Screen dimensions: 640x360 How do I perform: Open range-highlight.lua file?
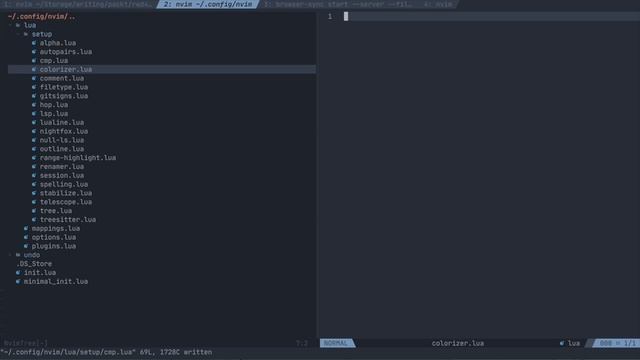tap(78, 158)
